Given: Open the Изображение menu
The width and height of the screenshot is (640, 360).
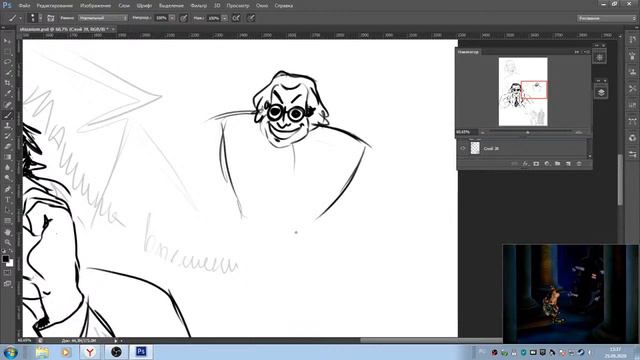Looking at the screenshot, I should point(96,6).
